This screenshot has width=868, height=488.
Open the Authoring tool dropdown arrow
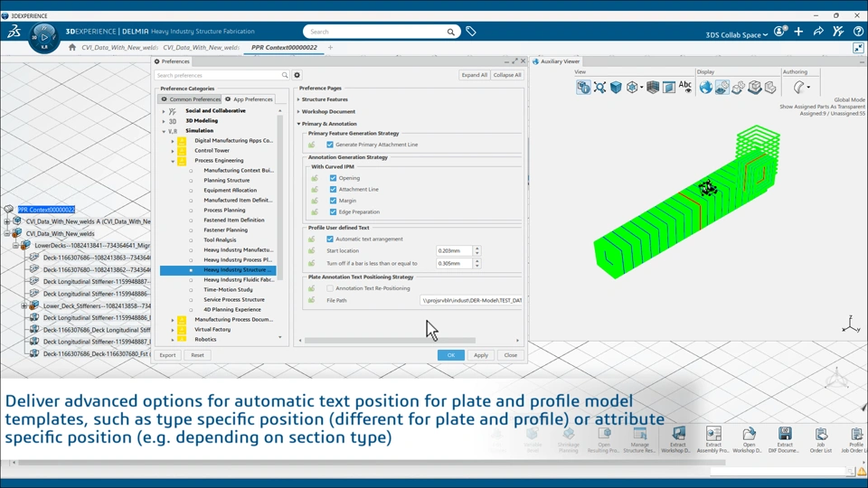point(808,88)
